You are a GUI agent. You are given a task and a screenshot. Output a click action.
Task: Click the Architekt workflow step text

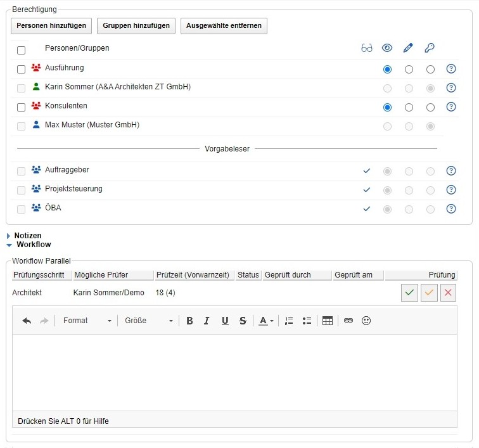click(27, 293)
